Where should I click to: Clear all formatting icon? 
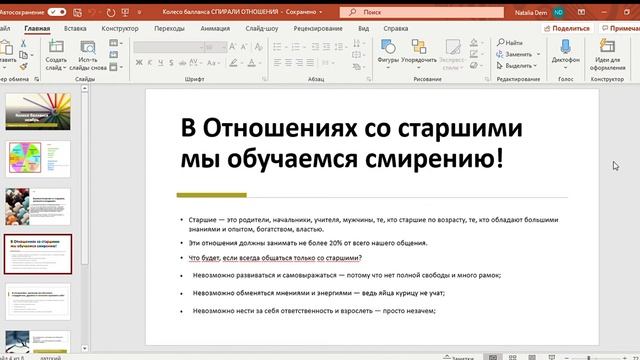point(258,47)
